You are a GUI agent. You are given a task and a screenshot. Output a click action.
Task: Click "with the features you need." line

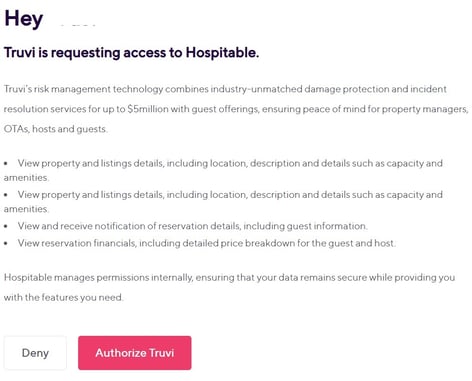(x=63, y=297)
